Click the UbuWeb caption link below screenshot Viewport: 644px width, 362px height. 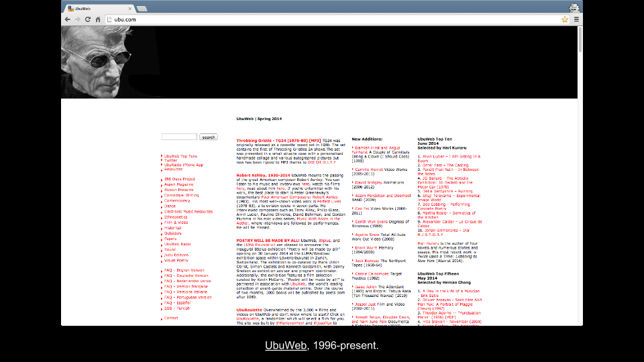pyautogui.click(x=286, y=346)
